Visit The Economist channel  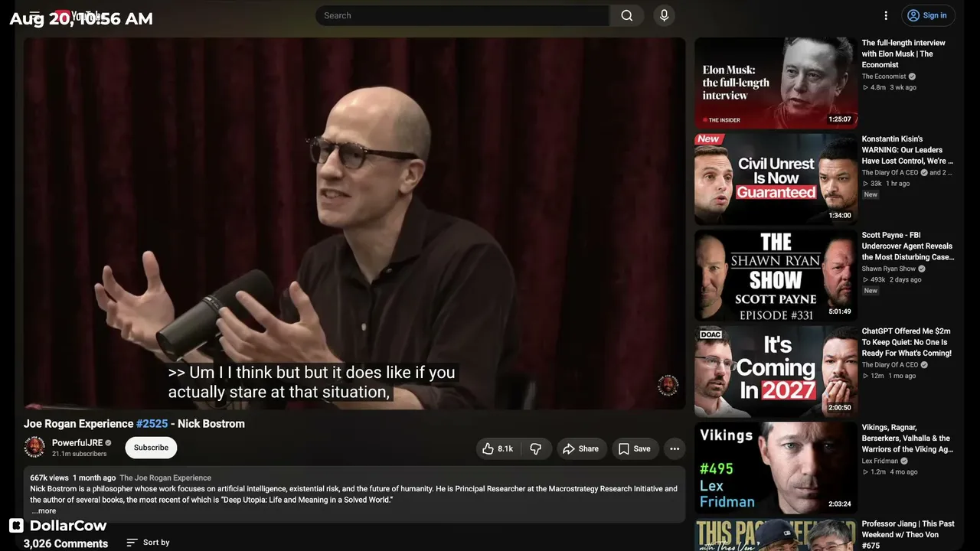(x=884, y=77)
